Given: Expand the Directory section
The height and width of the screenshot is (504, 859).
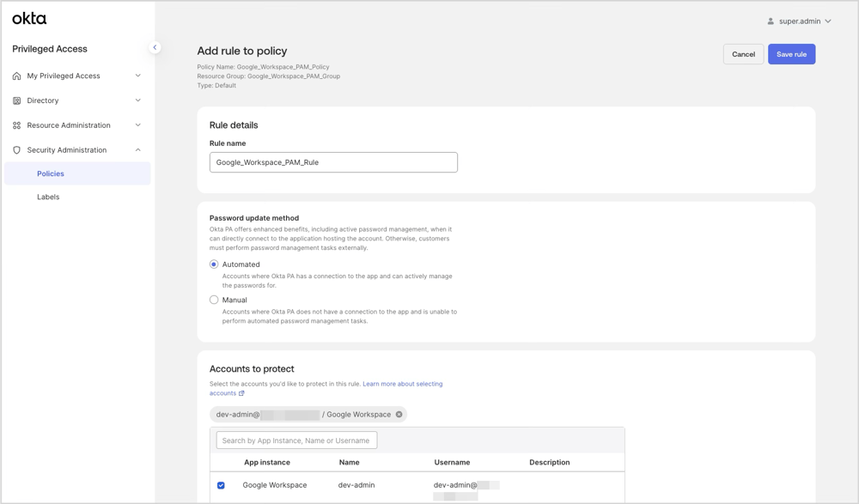Looking at the screenshot, I should pyautogui.click(x=137, y=100).
